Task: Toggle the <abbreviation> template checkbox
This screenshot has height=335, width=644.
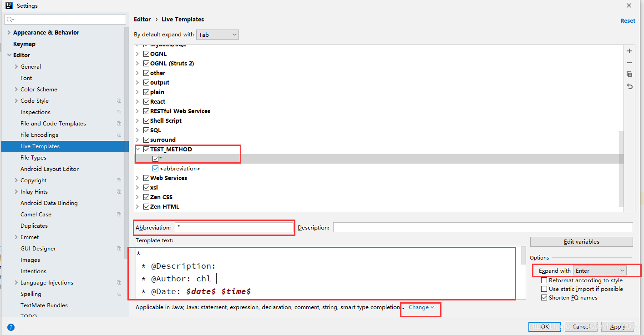Action: [156, 168]
